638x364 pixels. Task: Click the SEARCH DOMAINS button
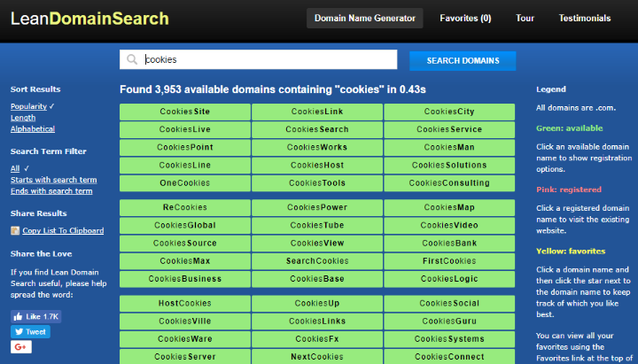click(x=463, y=60)
